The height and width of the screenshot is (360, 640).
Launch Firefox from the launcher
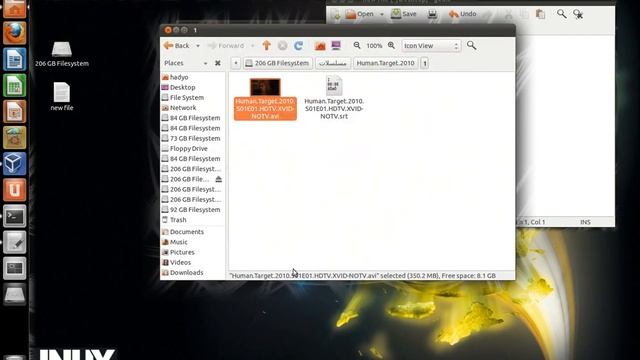coord(15,33)
